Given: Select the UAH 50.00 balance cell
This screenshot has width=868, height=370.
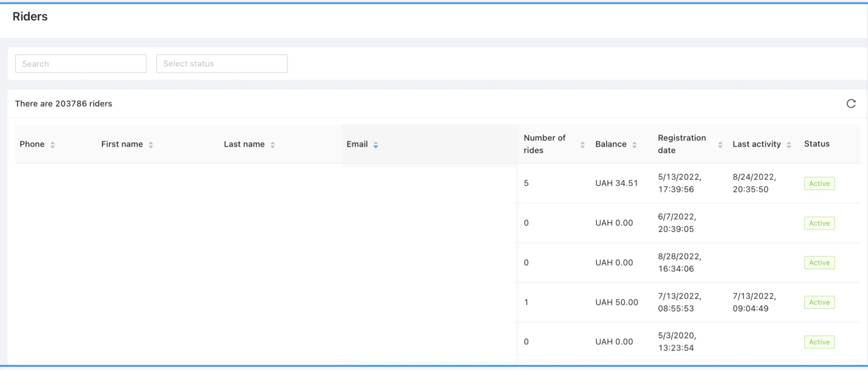Looking at the screenshot, I should tap(616, 302).
